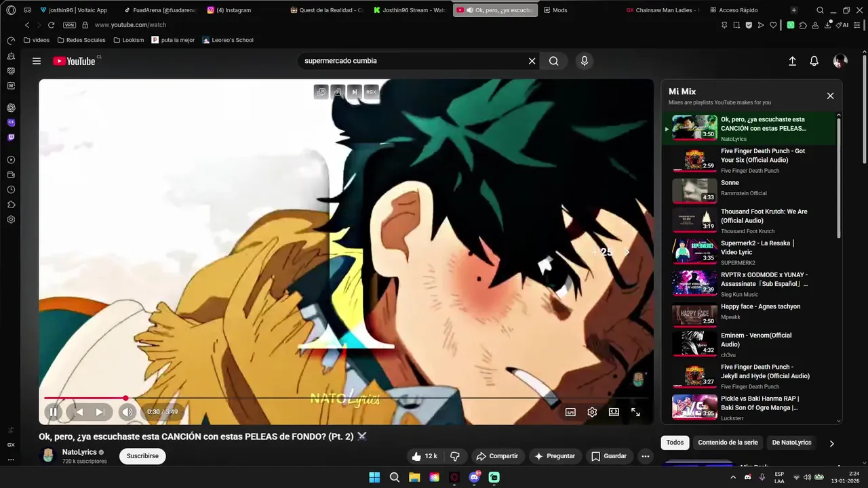The image size is (868, 488).
Task: Open the NatoLyrics channel name
Action: [79, 452]
